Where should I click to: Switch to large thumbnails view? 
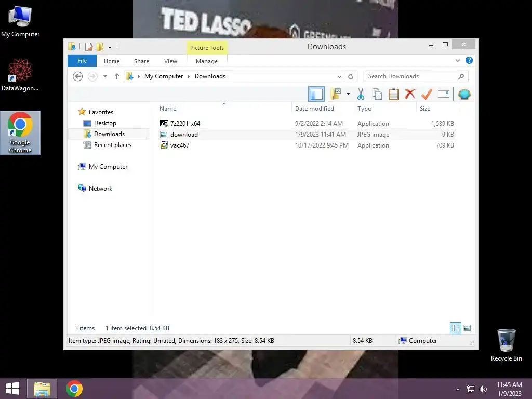(467, 328)
